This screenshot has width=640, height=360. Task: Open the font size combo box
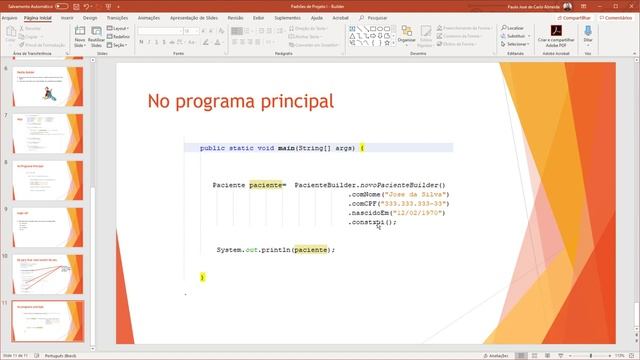191,31
